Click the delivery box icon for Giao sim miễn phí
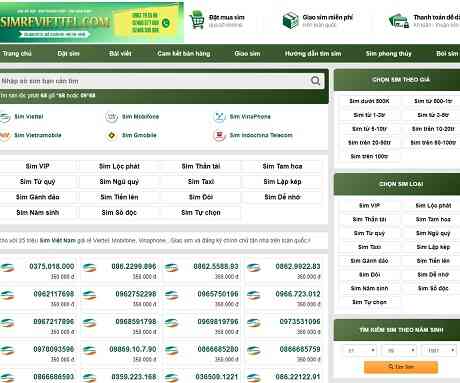 pyautogui.click(x=290, y=20)
